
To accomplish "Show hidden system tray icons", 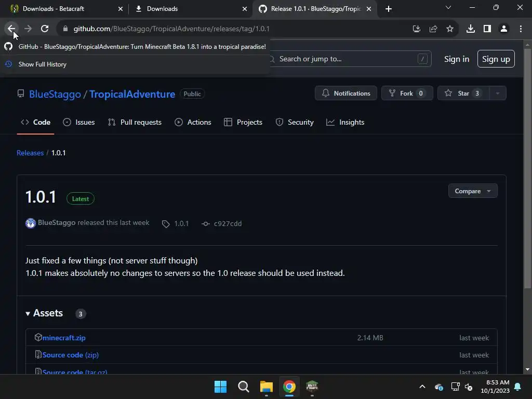I will [x=422, y=387].
